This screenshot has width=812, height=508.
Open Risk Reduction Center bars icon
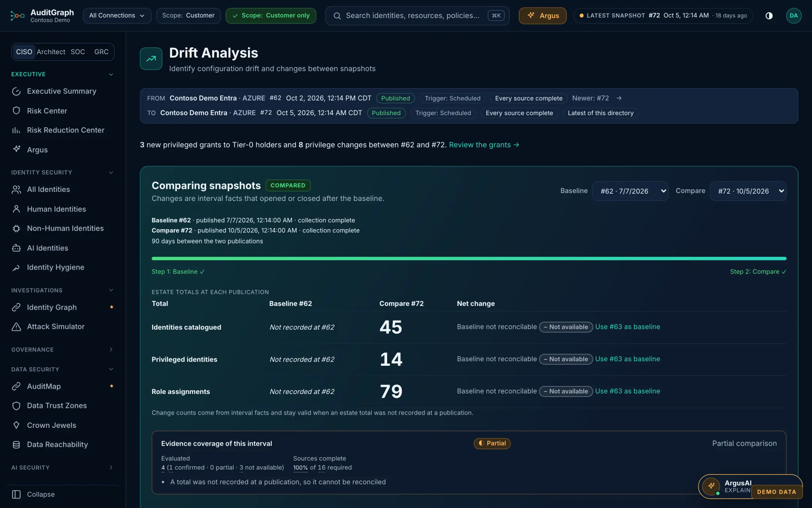[16, 130]
